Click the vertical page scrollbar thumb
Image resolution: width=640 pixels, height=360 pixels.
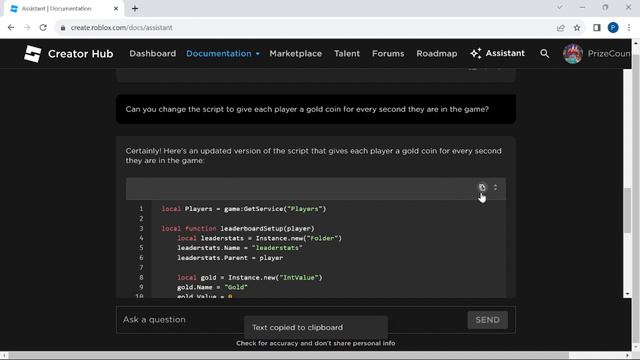tap(628, 210)
